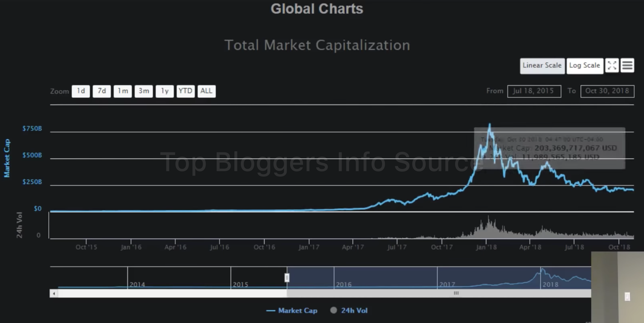Click the navigator horizontal scrollbar thumb
This screenshot has width=644, height=323.
tap(456, 293)
